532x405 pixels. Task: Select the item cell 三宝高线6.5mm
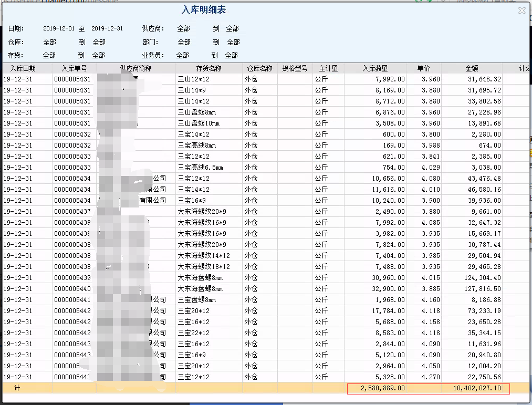pyautogui.click(x=201, y=168)
